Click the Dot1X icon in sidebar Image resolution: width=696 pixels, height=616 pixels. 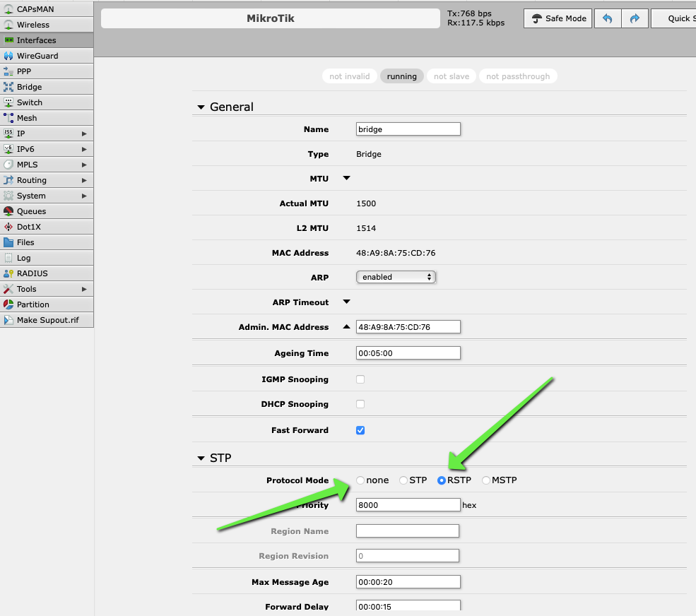tap(8, 227)
